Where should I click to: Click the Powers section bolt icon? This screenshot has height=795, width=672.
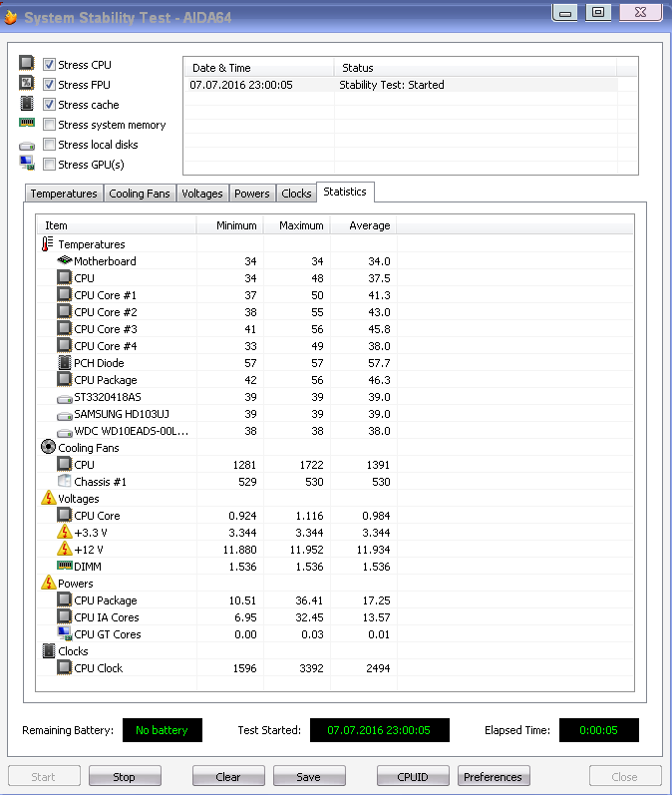pyautogui.click(x=48, y=583)
